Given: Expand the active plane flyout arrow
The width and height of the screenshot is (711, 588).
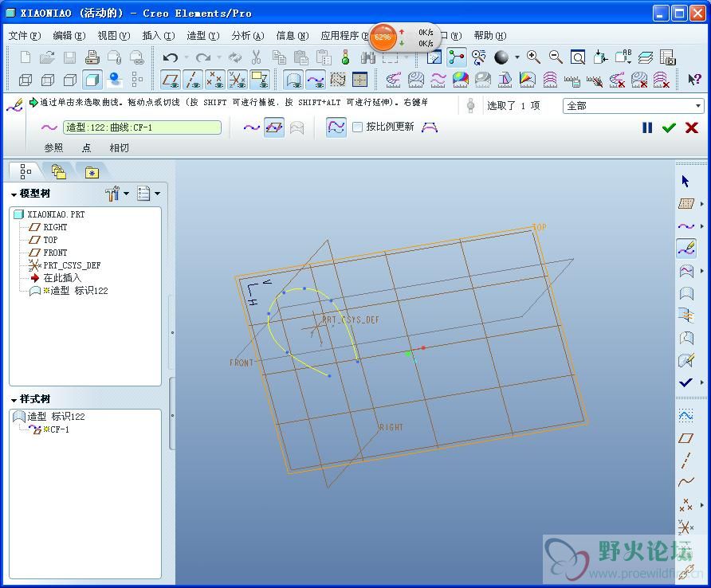Looking at the screenshot, I should click(702, 204).
